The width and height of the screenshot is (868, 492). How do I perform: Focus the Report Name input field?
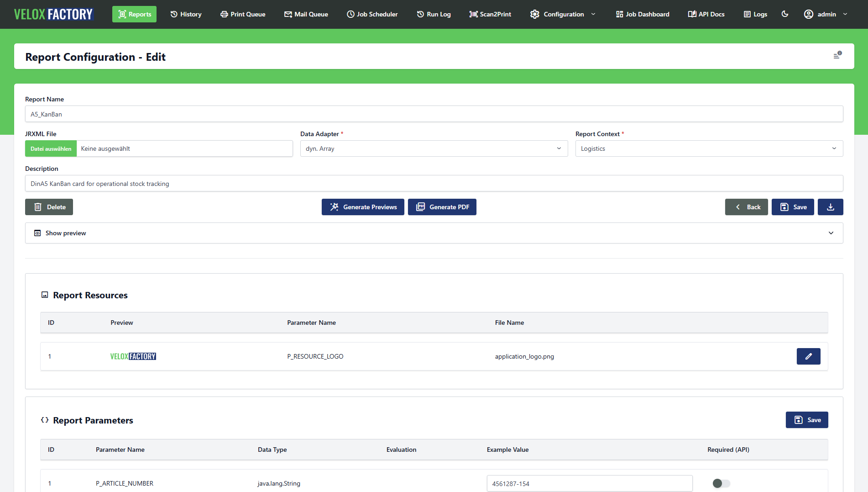click(434, 114)
